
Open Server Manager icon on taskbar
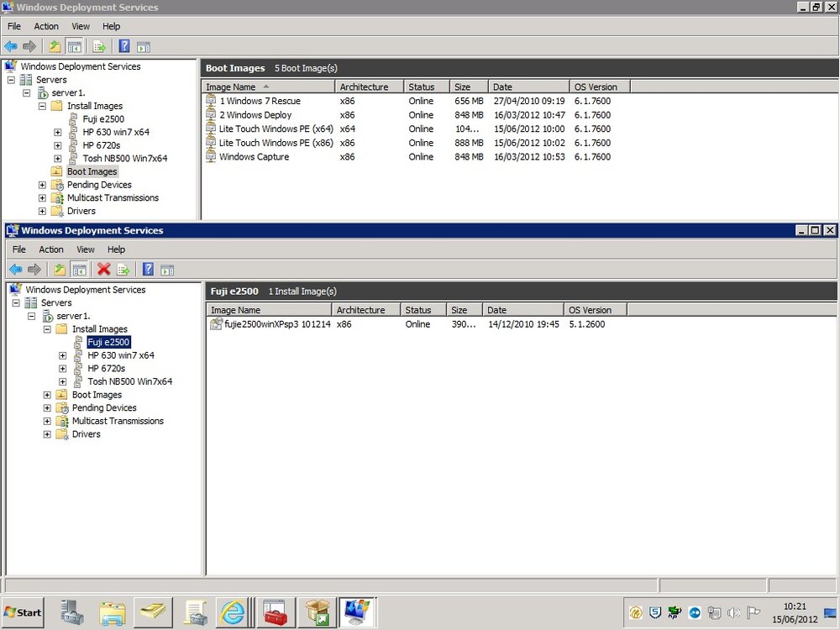pyautogui.click(x=71, y=612)
